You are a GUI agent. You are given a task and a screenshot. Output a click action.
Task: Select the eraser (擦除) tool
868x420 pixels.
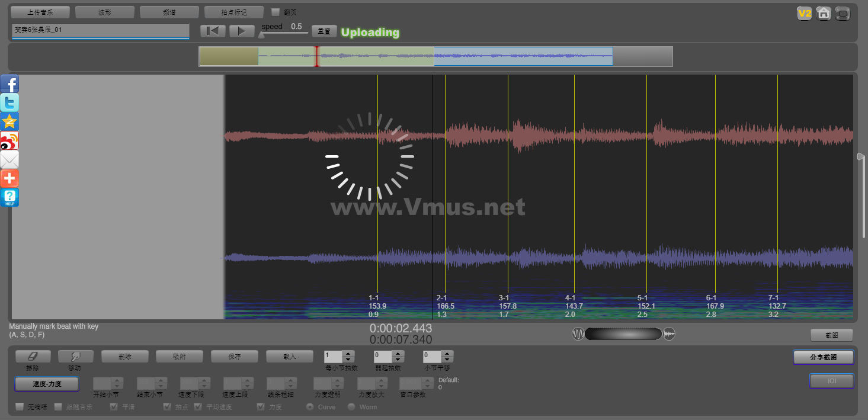[x=33, y=357]
